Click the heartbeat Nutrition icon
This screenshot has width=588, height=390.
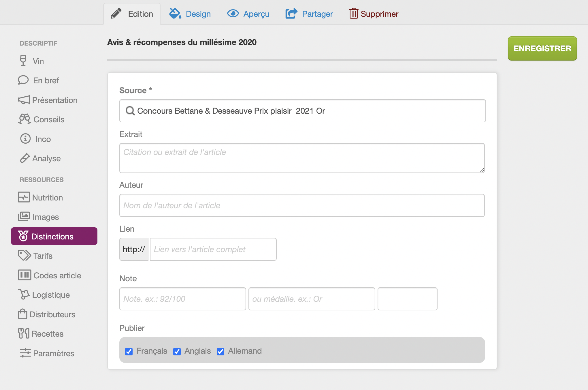pos(24,197)
